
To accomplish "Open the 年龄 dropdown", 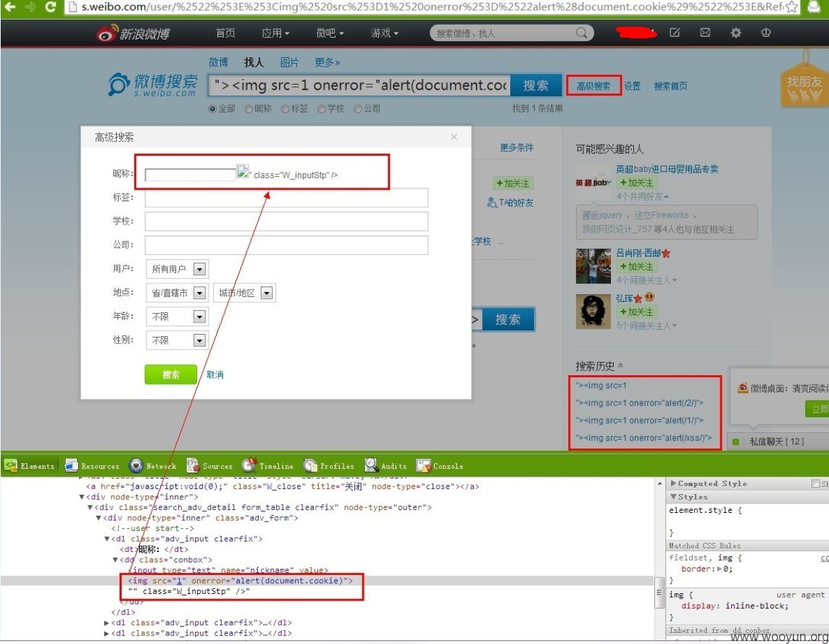I will coord(177,317).
